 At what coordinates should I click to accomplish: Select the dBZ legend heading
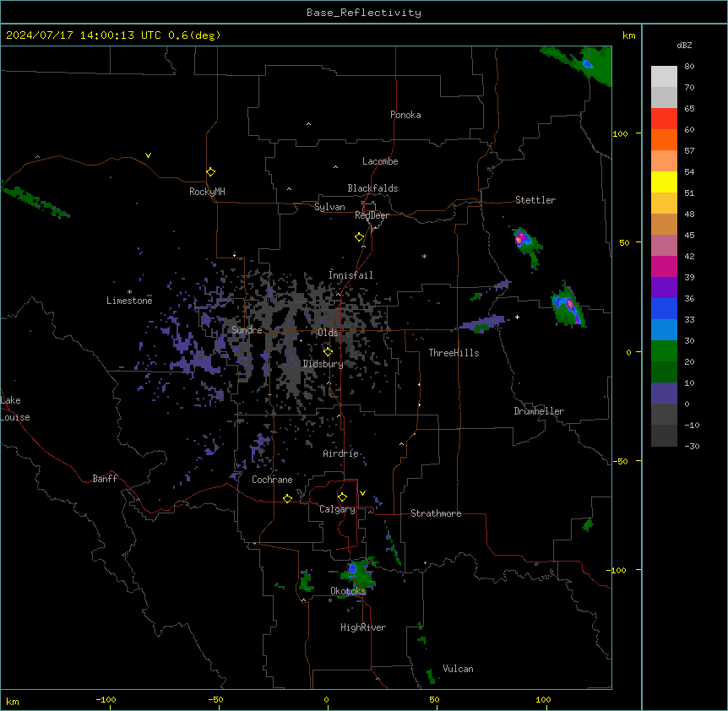tap(684, 46)
